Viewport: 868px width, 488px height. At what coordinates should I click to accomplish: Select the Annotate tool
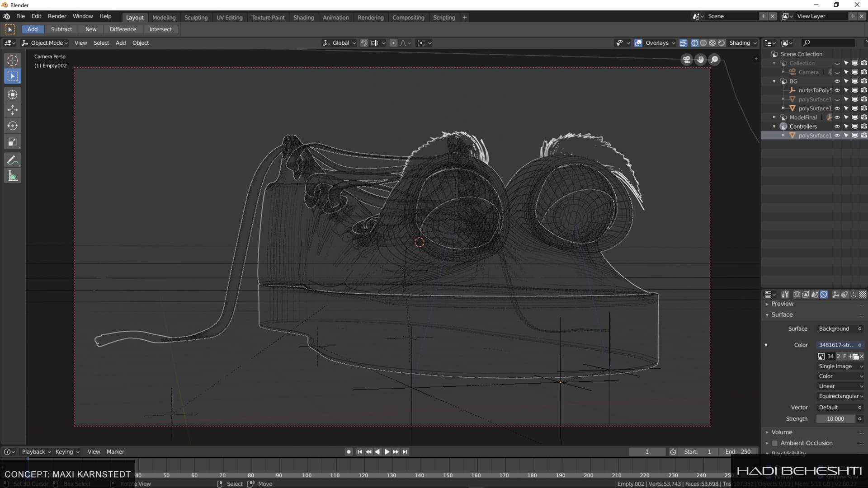point(13,160)
